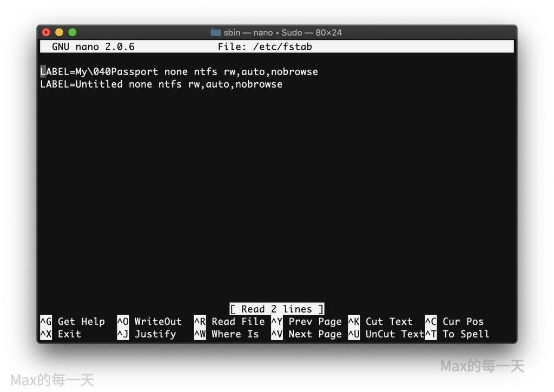Image resolution: width=554 pixels, height=392 pixels.
Task: Click the ^O WriteOut shortcut label
Action: pyautogui.click(x=149, y=322)
